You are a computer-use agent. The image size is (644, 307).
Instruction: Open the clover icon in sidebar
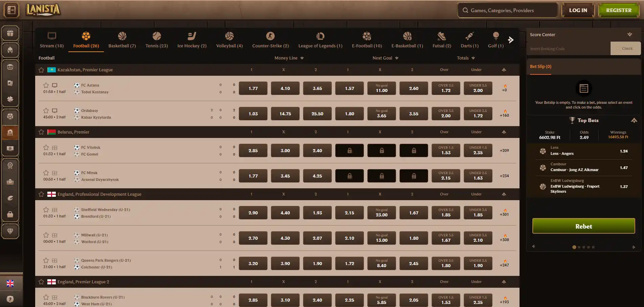pos(10,99)
